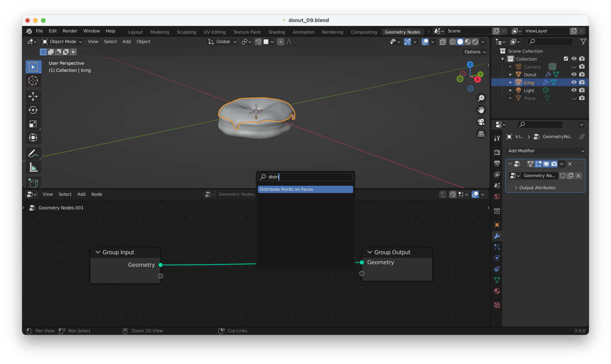Viewport: 611px width, 364px height.
Task: Click the zoom magnifier viewport icon
Action: click(481, 98)
